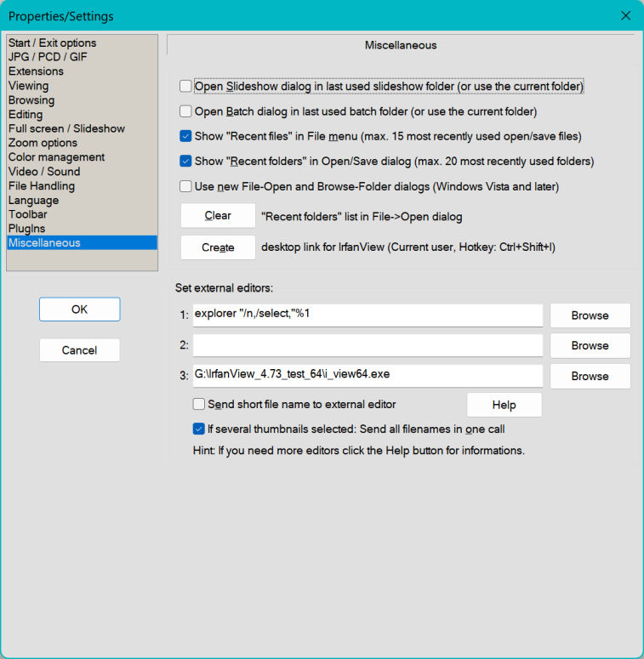Browse for external editor 2
This screenshot has width=644, height=659.
click(590, 346)
